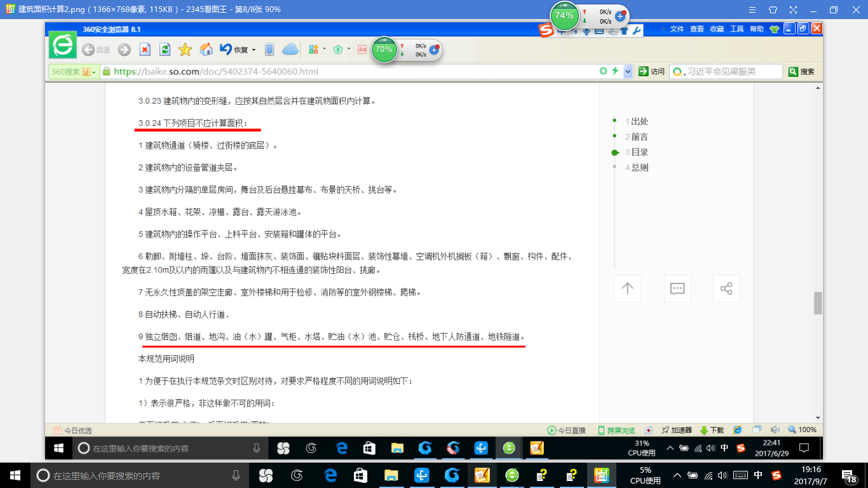Image resolution: width=868 pixels, height=488 pixels.
Task: Click outer taskbar search box 在这里输入你要搜索的内容
Action: [x=139, y=475]
